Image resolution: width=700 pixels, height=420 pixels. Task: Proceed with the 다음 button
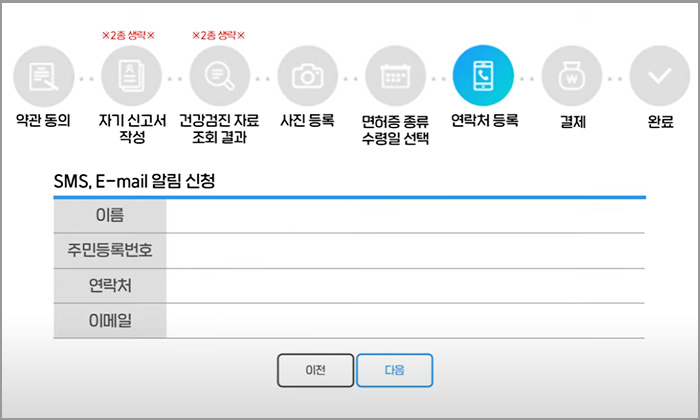(x=395, y=370)
